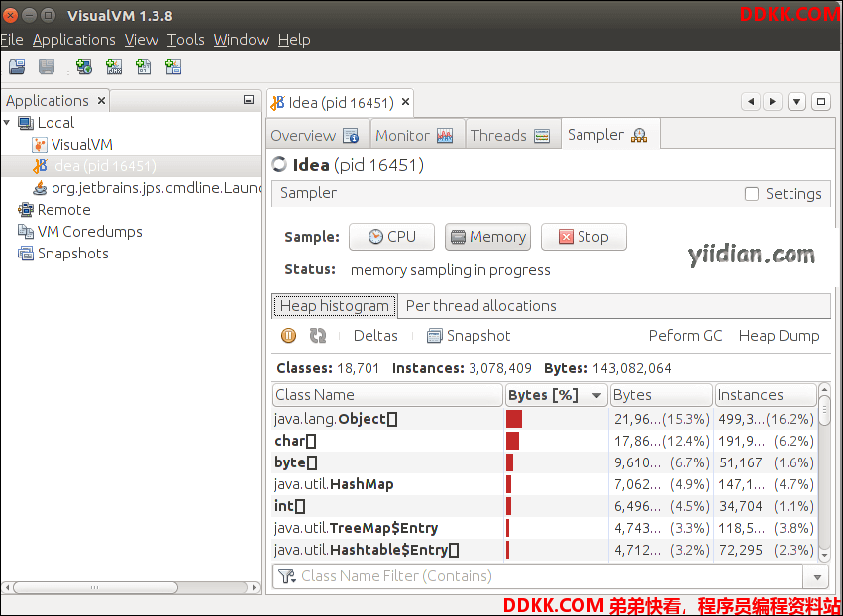Viewport: 843px width, 616px height.
Task: Toggle the CPU sampling button
Action: 391,237
